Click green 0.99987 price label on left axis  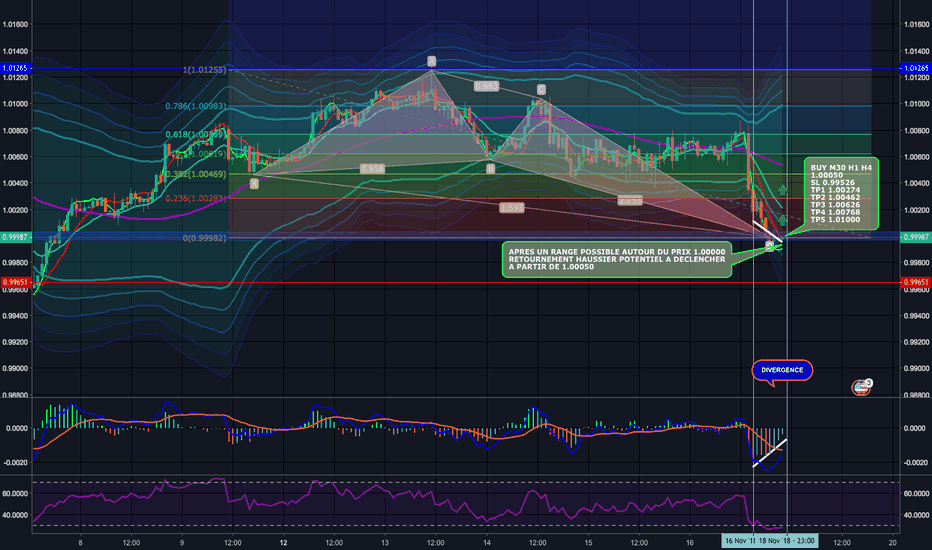point(15,237)
